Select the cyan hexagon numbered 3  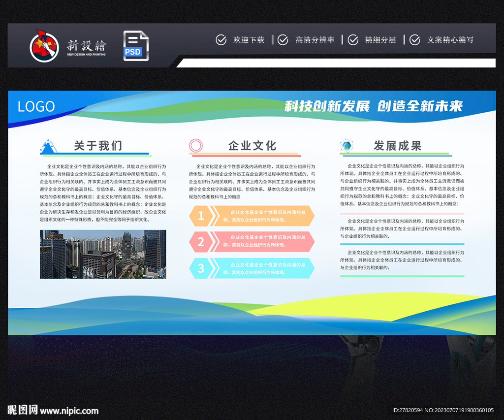[x=201, y=268]
